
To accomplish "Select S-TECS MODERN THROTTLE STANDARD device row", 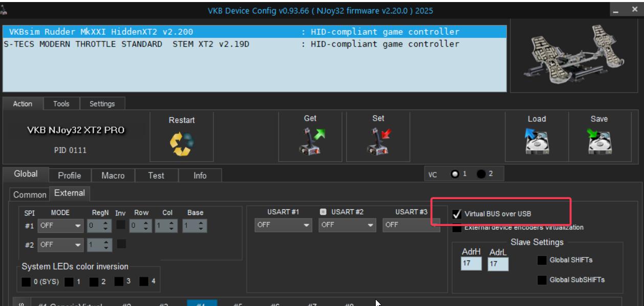I will 255,44.
